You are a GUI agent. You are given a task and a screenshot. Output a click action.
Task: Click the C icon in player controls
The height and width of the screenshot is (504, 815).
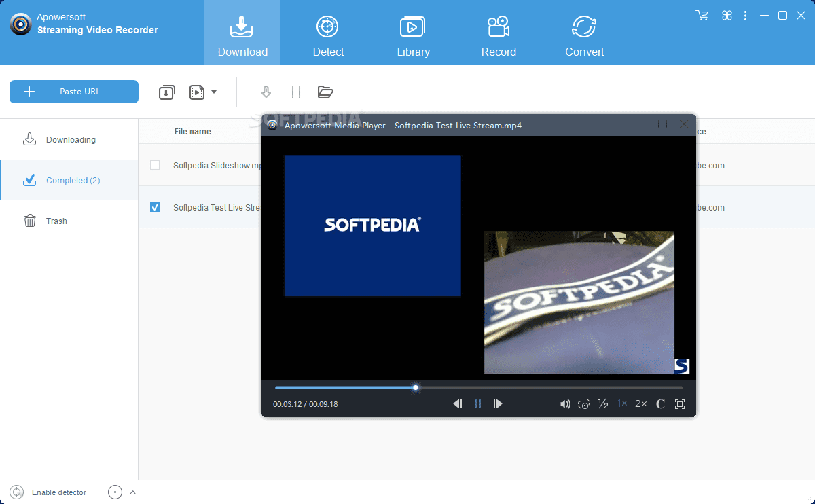pos(660,404)
